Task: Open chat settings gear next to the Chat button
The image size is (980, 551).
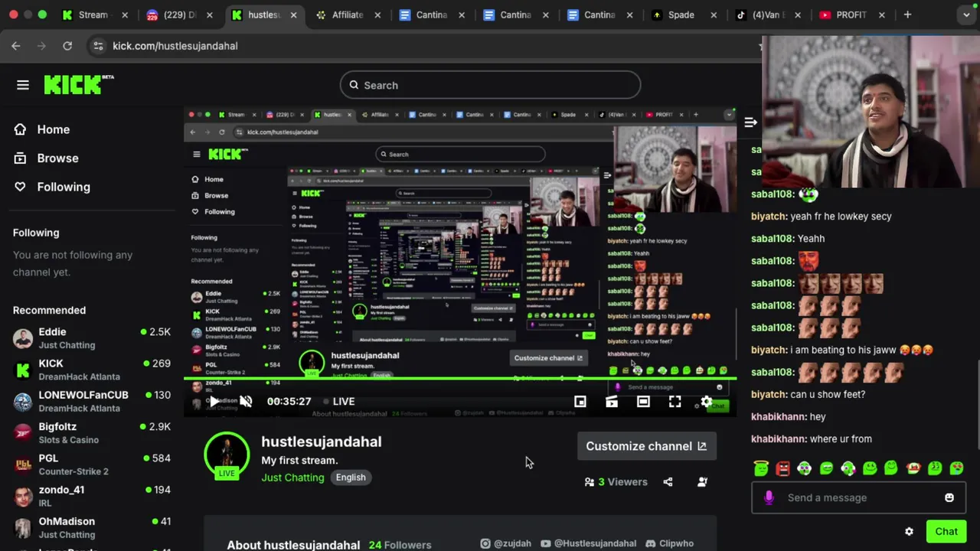Action: coord(909,531)
